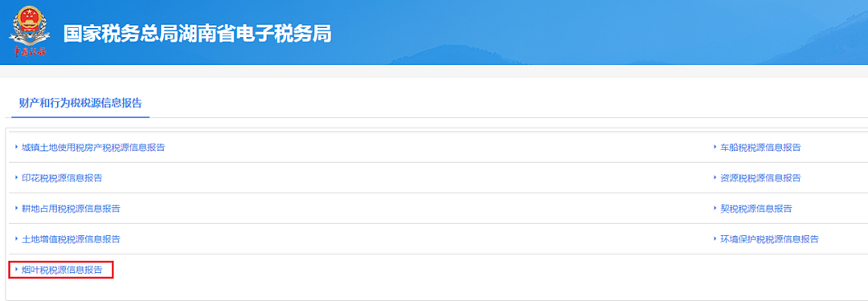Open the 资源税税源信息报告 link

(760, 178)
